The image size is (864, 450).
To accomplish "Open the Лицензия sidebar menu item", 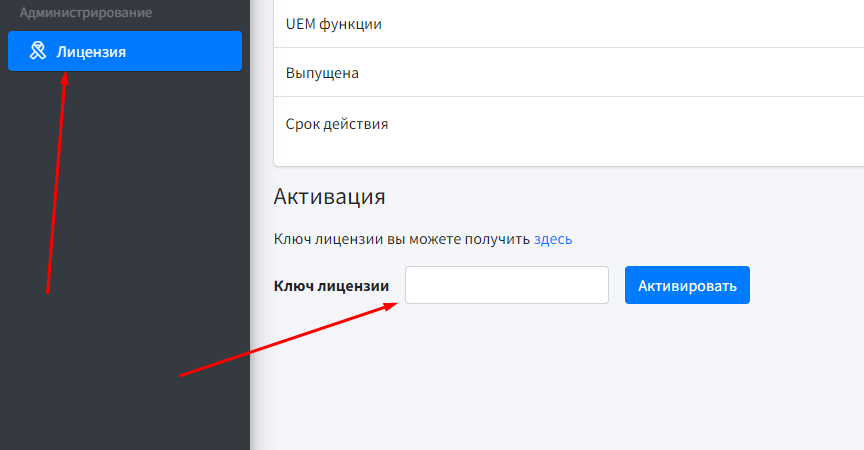I will pos(91,51).
